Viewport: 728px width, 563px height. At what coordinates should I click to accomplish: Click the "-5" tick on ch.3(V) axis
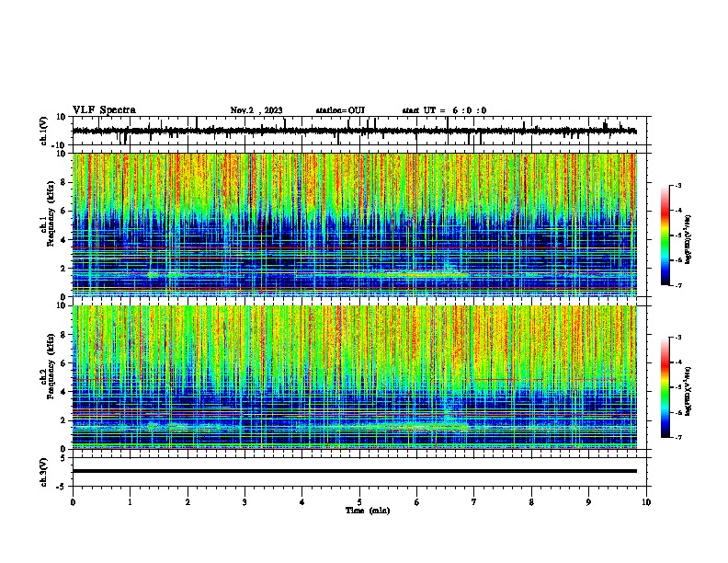click(x=62, y=487)
